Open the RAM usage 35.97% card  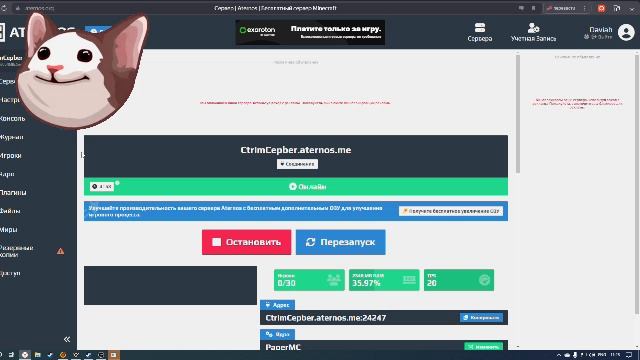click(384, 280)
